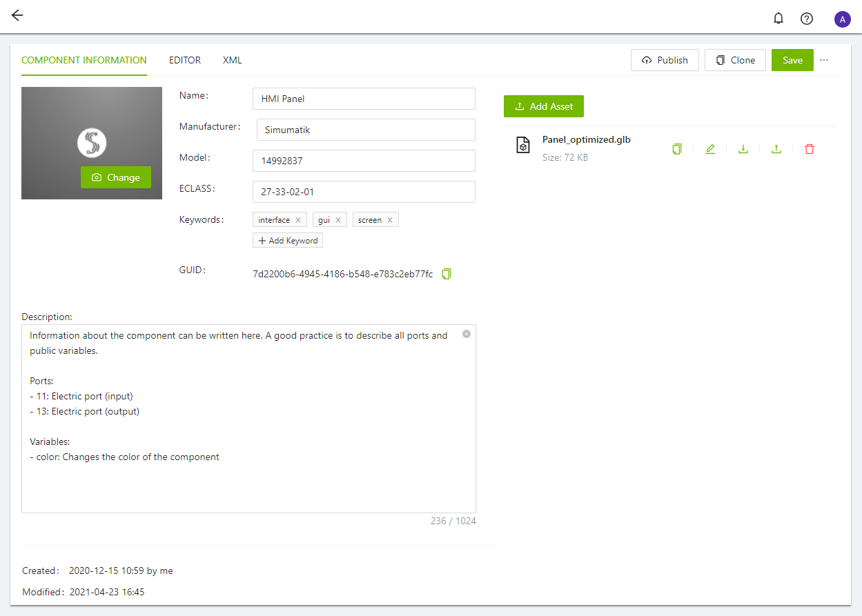The width and height of the screenshot is (862, 616).
Task: Remove the 'interface' keyword tag
Action: tap(298, 220)
